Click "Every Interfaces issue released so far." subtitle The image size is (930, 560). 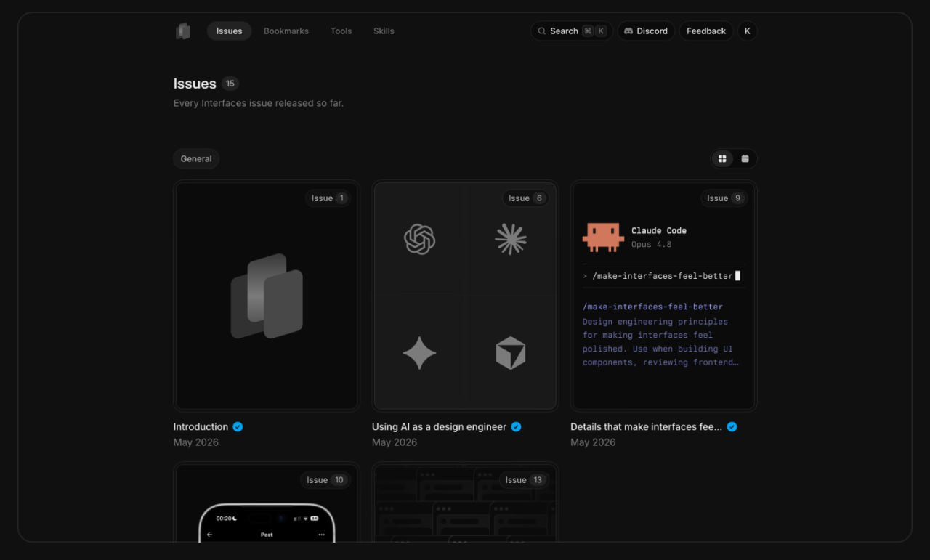point(259,103)
